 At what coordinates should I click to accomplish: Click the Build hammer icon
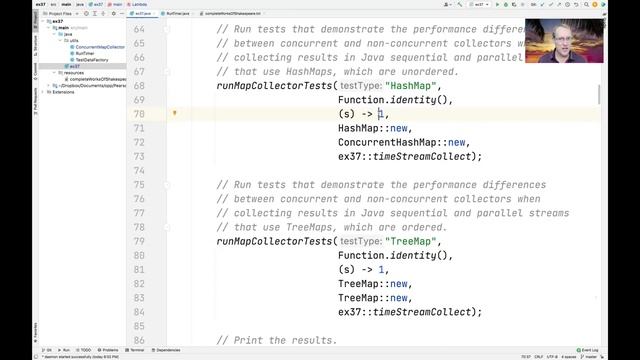460,4
